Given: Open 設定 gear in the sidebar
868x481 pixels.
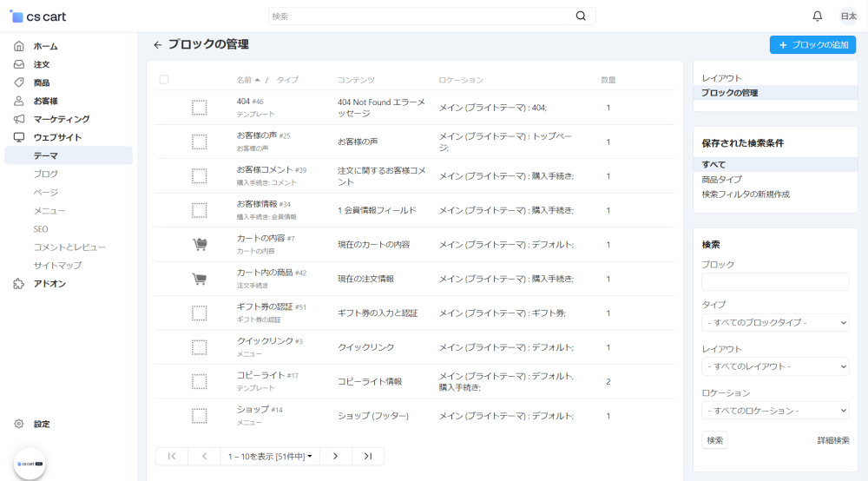Looking at the screenshot, I should tap(19, 424).
